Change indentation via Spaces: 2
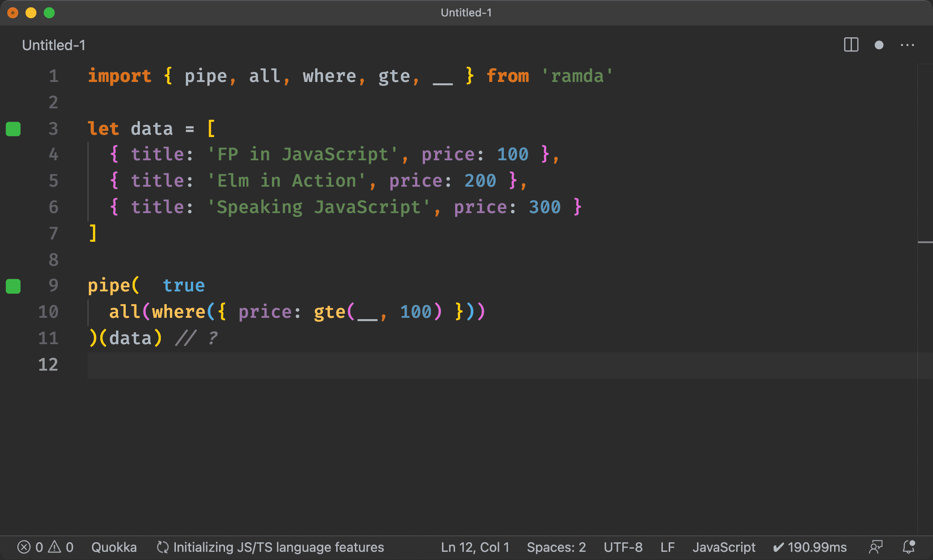933x560 pixels. click(x=556, y=547)
